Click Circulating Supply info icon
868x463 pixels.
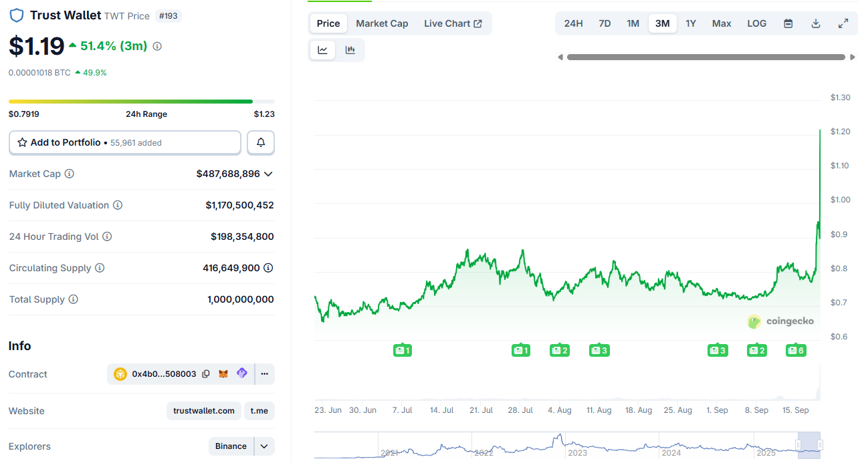pyautogui.click(x=100, y=268)
